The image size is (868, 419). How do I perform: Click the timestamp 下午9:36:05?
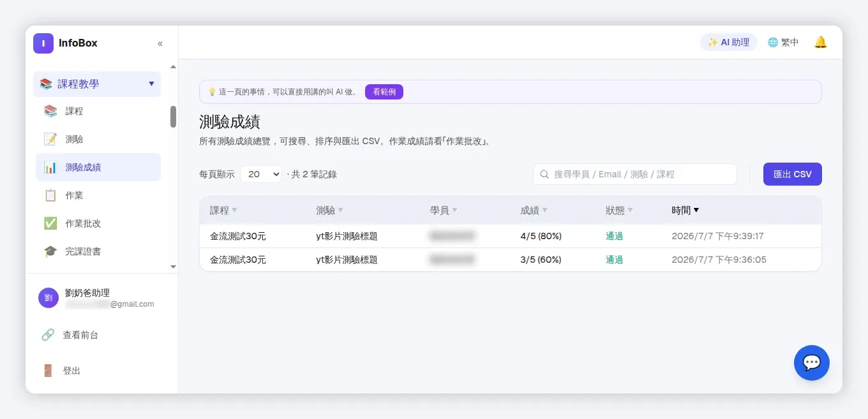(x=719, y=260)
